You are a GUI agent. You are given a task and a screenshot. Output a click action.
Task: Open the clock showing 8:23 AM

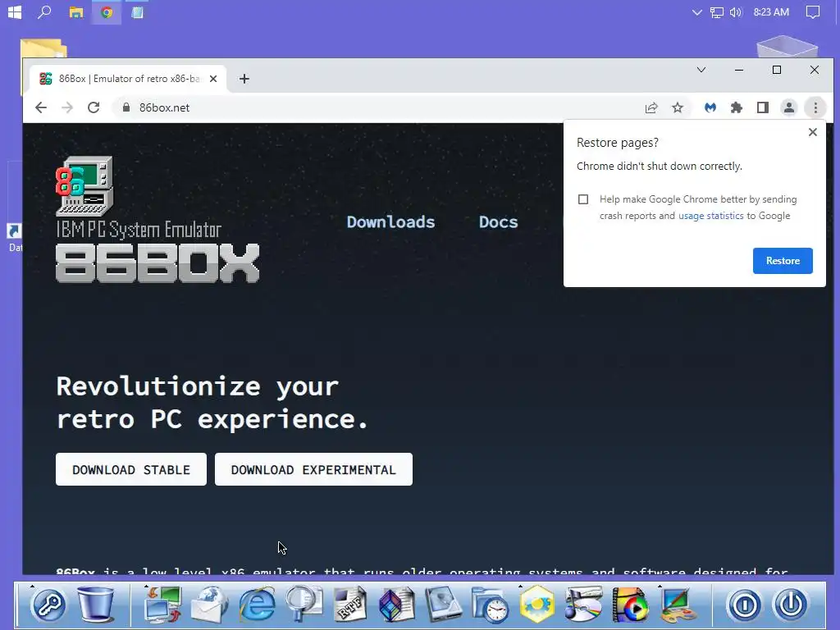click(771, 11)
